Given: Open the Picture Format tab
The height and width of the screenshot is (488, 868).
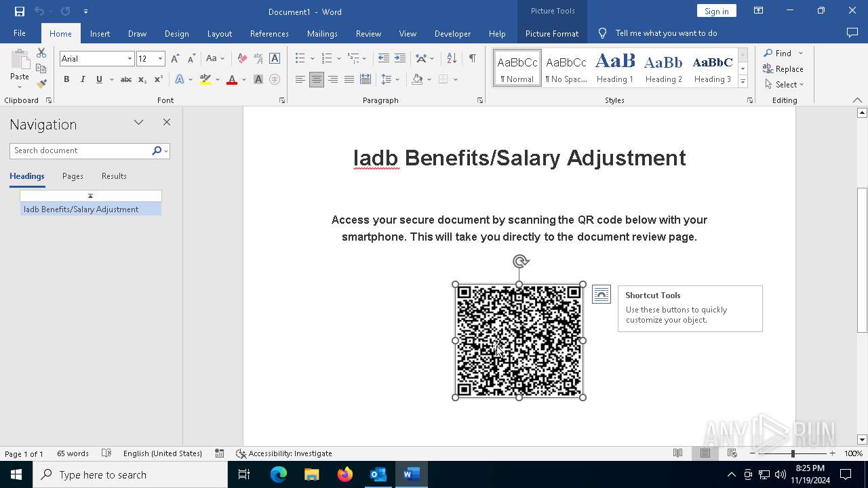Looking at the screenshot, I should (552, 33).
